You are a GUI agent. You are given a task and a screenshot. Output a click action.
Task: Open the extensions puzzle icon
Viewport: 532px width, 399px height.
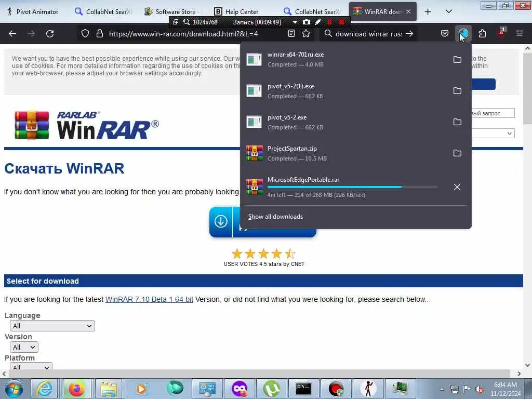point(482,34)
